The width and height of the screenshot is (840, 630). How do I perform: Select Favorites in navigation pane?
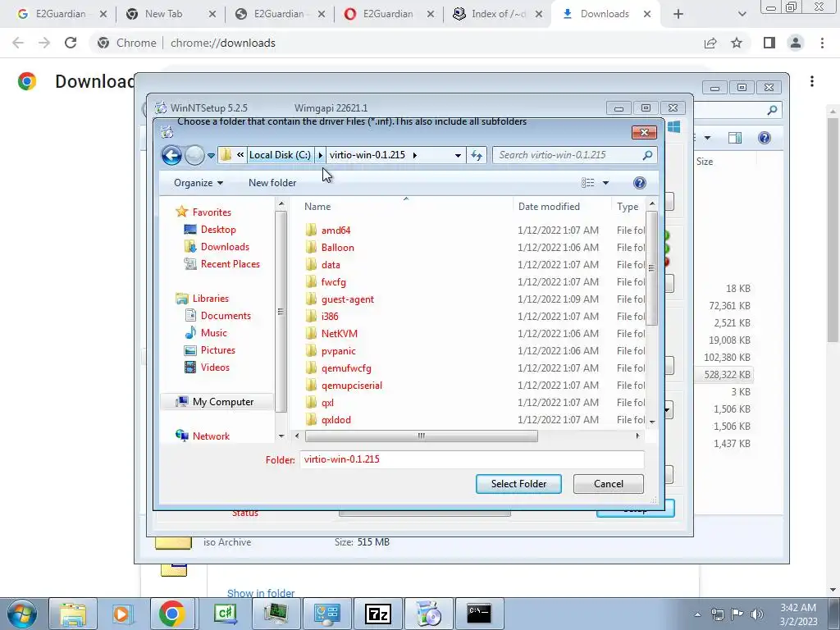[212, 212]
